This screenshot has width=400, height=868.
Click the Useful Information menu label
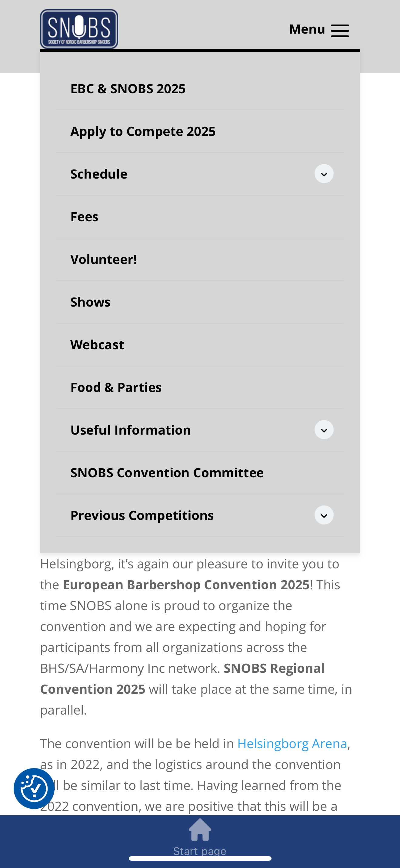coord(131,430)
